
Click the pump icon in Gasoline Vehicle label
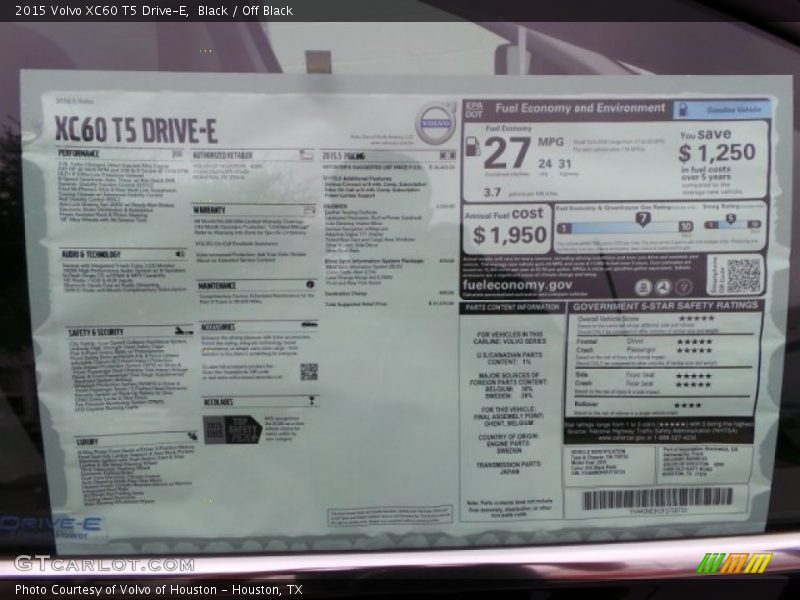click(x=683, y=109)
